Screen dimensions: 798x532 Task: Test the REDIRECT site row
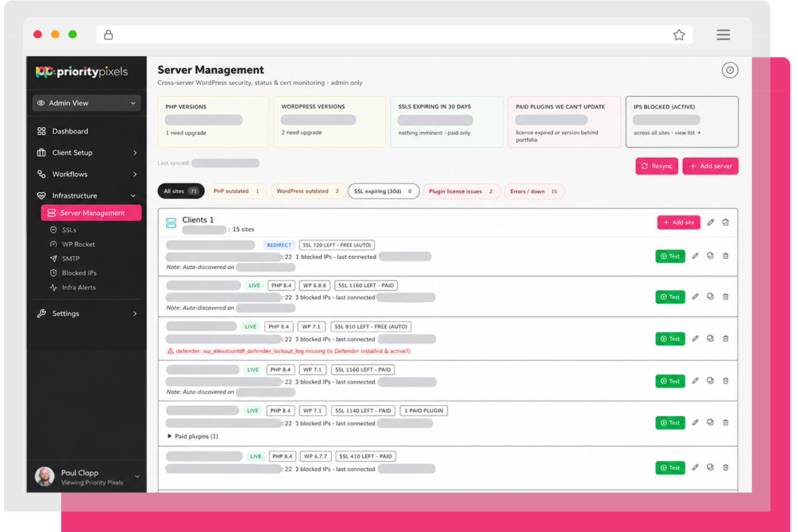(670, 256)
